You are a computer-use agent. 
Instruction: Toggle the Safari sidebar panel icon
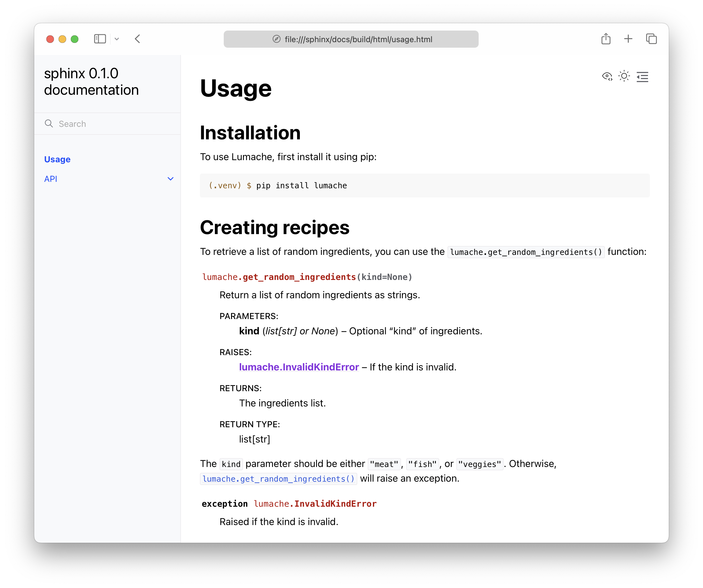[100, 39]
